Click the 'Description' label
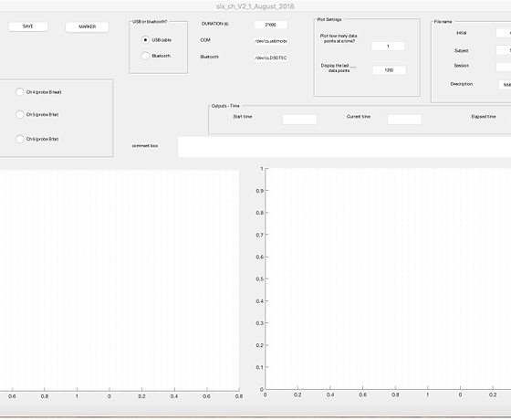This screenshot has width=511, height=420. click(x=462, y=84)
